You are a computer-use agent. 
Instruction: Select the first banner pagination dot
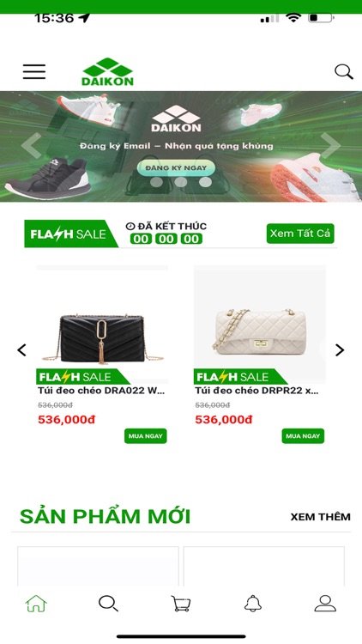(156, 182)
